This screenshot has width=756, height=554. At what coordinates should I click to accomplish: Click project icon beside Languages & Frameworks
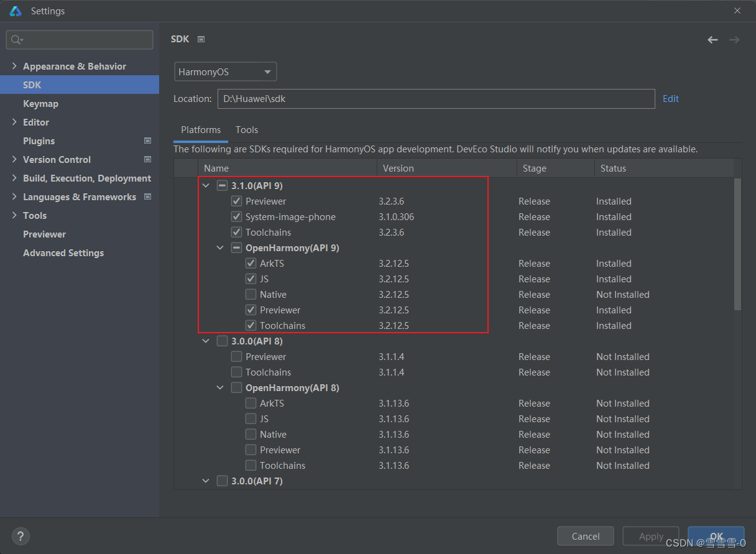pos(147,196)
